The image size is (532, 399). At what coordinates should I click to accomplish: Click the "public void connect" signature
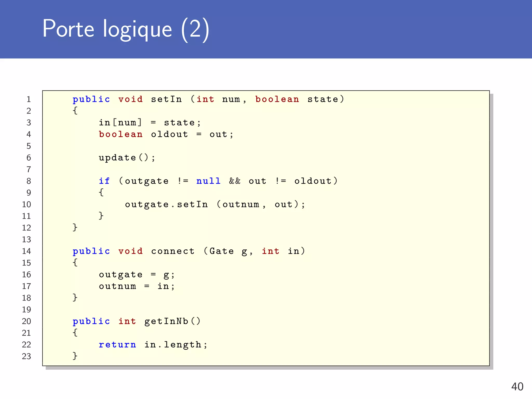tap(189, 251)
